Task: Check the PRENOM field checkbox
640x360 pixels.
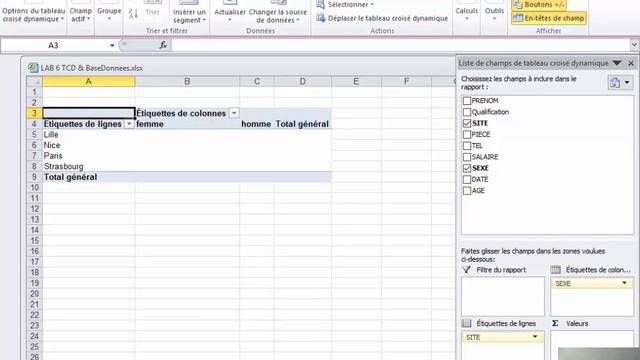Action: pos(467,100)
